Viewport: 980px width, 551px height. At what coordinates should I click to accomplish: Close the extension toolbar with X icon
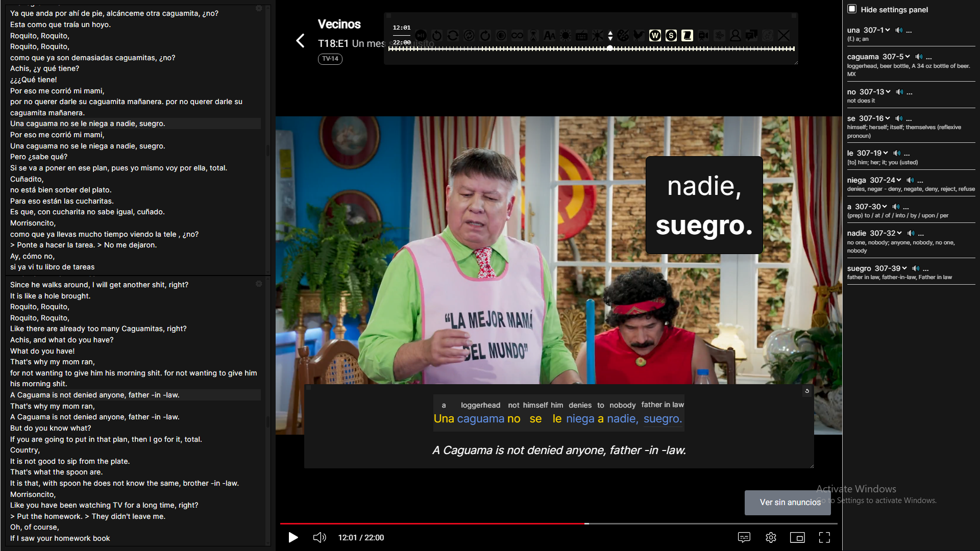(x=784, y=35)
